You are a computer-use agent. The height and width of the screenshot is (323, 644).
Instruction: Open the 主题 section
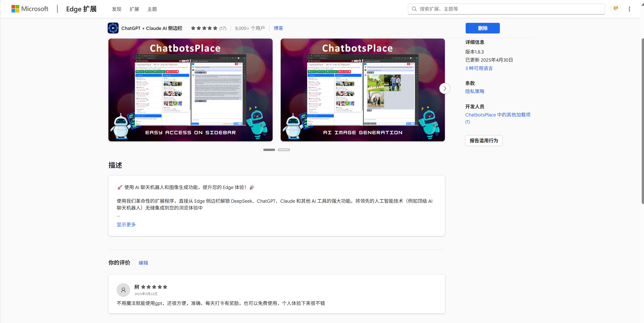tap(152, 9)
